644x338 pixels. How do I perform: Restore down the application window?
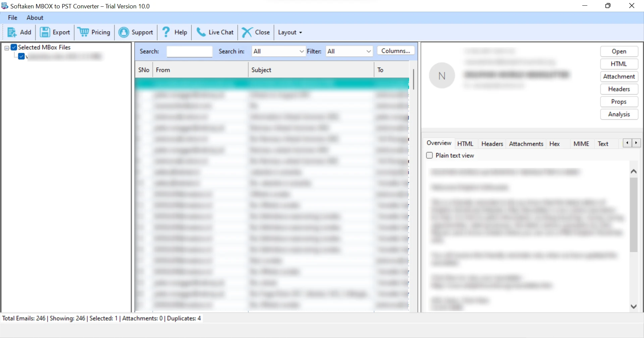pyautogui.click(x=608, y=6)
